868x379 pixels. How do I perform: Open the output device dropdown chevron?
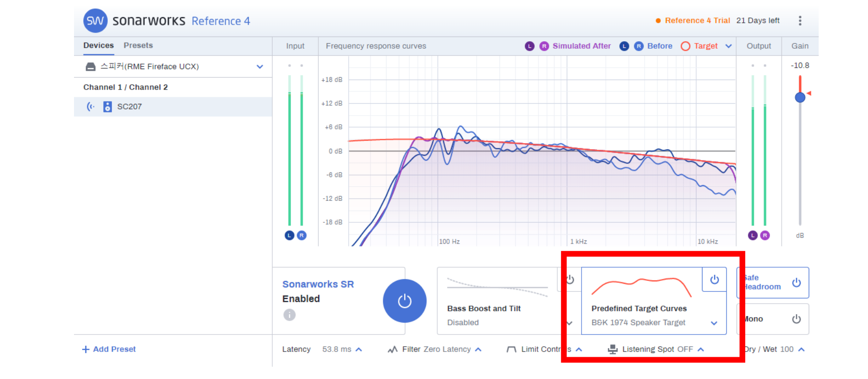coord(260,67)
